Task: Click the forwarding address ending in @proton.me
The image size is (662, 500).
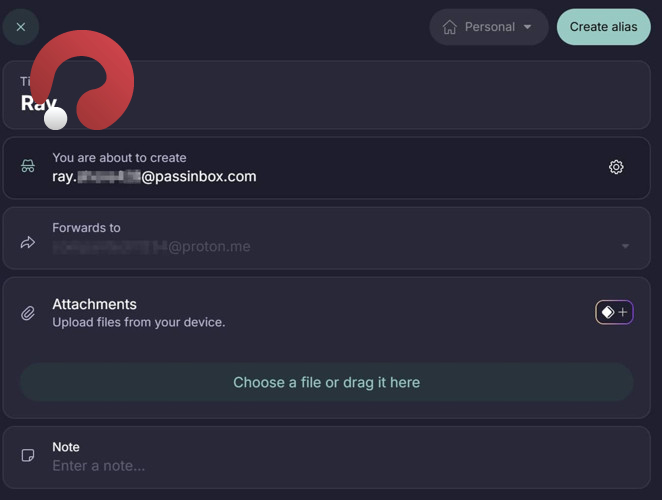Action: click(x=152, y=246)
